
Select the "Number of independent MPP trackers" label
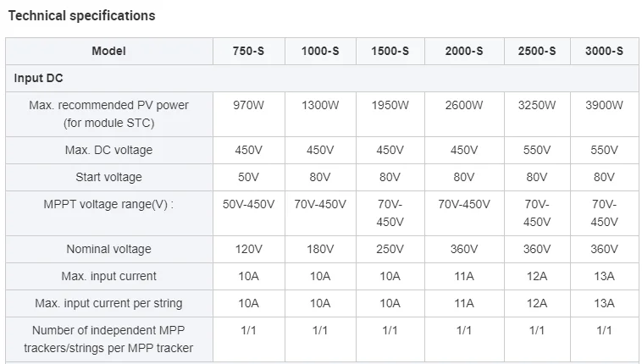pos(108,339)
